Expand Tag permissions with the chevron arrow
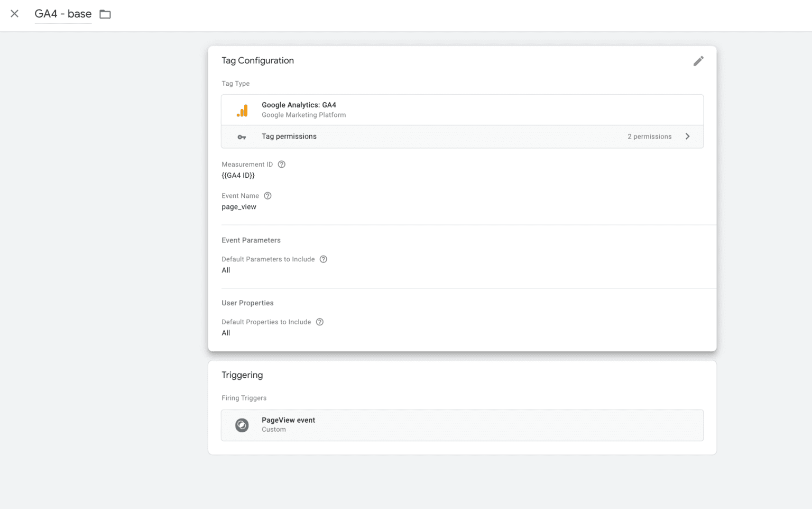 [x=688, y=137]
